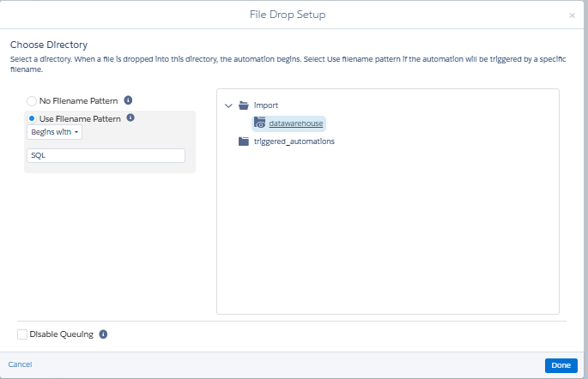Click the Import folder icon
This screenshot has height=379, width=588.
(x=244, y=105)
